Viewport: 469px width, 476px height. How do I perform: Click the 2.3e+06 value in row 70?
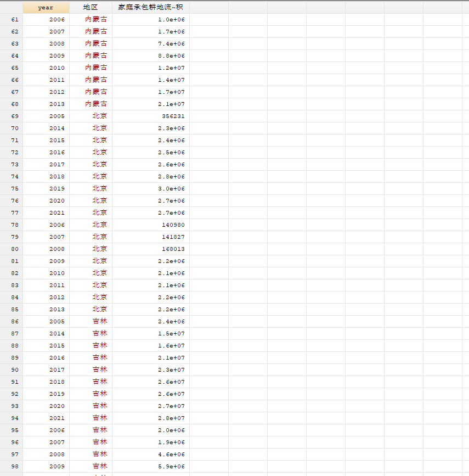pos(171,128)
